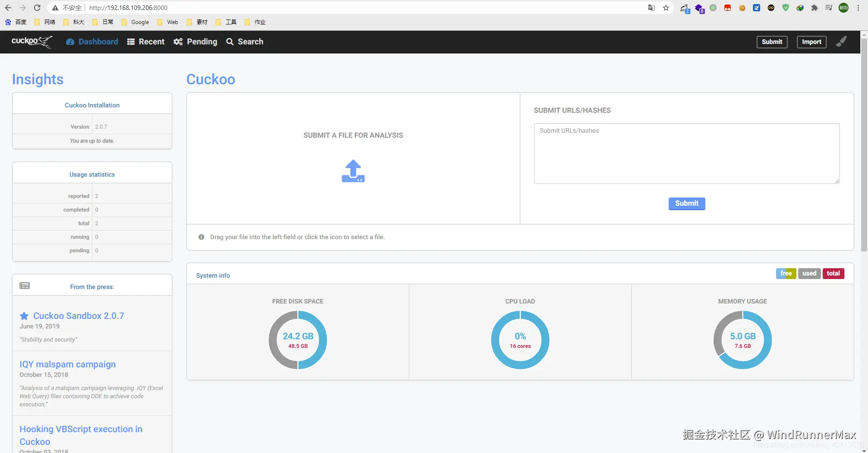Open the 日常 bookmark folder
This screenshot has width=868, height=453.
(103, 22)
